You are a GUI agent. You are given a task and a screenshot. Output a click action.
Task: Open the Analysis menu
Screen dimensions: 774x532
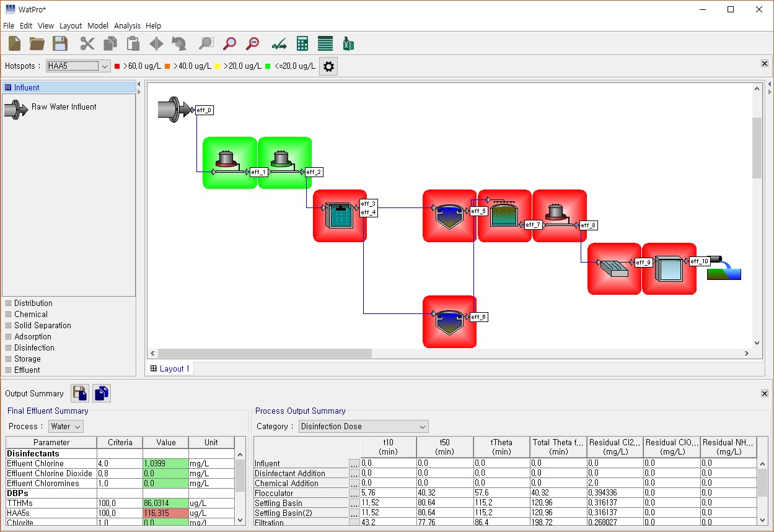coord(127,25)
